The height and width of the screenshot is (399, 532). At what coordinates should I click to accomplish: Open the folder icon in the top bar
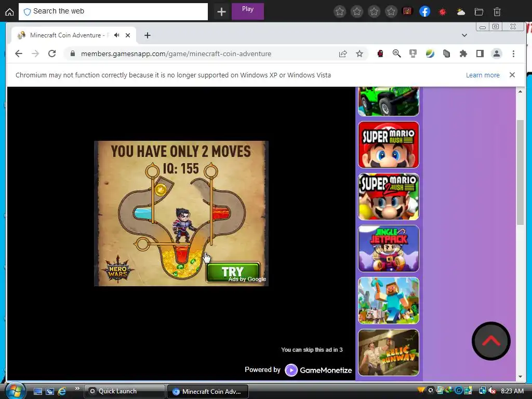pos(478,12)
